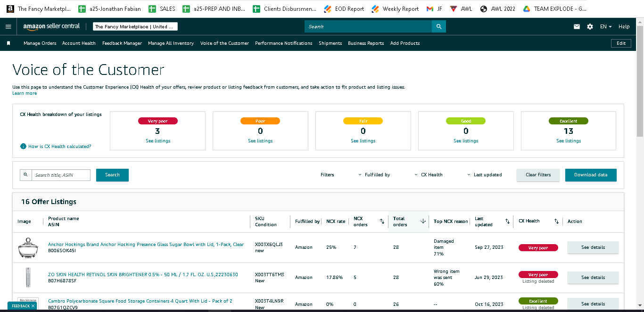Open ZO Skin Health Retinol product link
Image resolution: width=644 pixels, height=312 pixels.
pos(143,275)
